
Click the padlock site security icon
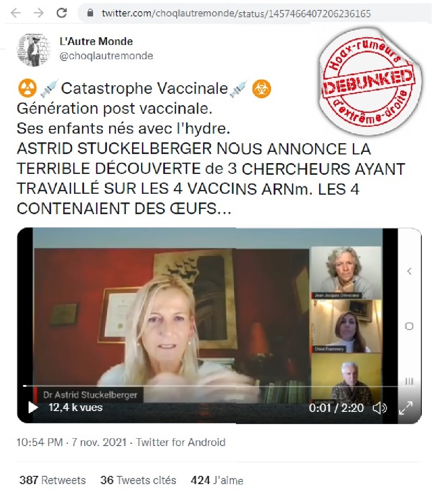(x=90, y=13)
